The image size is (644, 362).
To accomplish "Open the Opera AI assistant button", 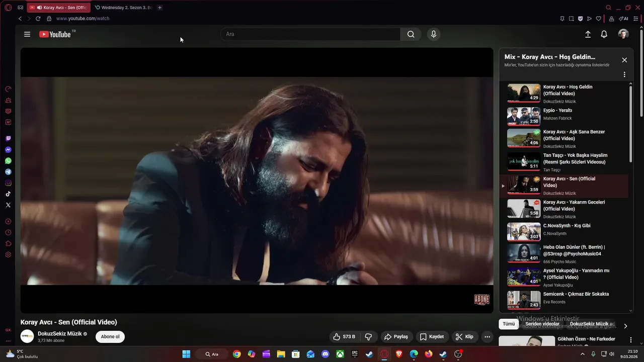I will point(623,19).
